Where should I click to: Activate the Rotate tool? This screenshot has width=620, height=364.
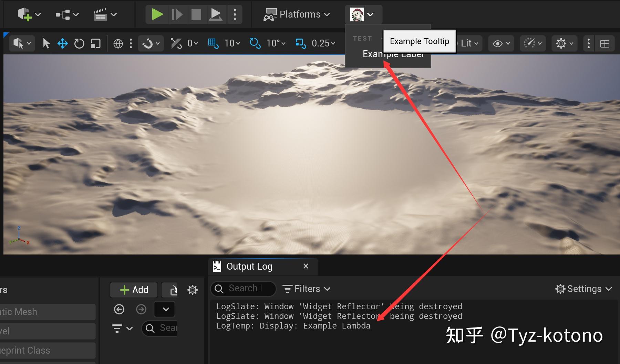[79, 43]
